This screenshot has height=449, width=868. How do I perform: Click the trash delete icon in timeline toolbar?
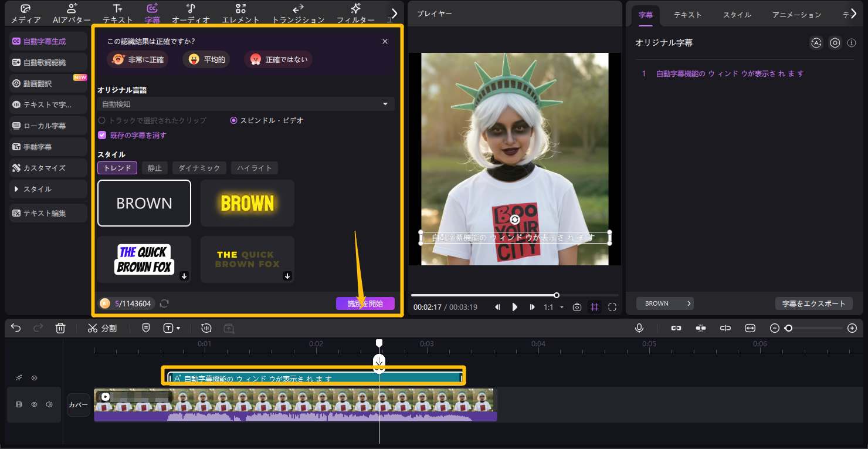pos(60,328)
